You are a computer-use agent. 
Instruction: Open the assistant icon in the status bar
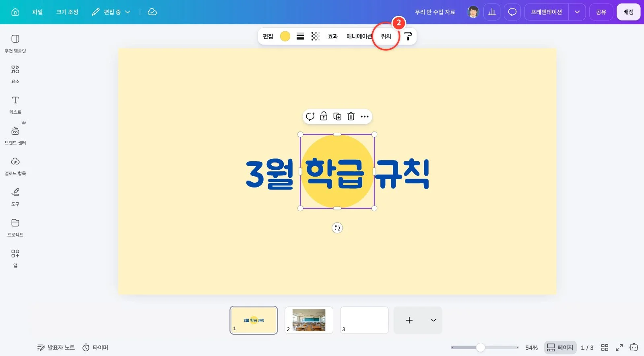tap(634, 347)
